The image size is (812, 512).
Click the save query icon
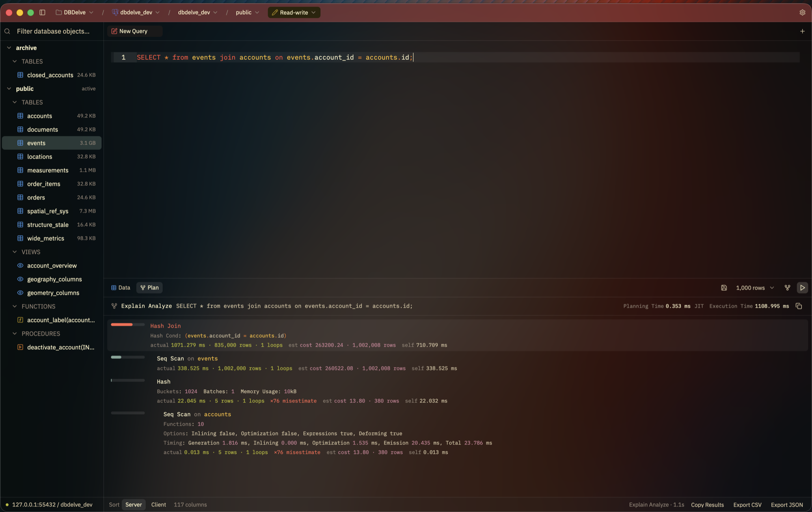tap(724, 288)
